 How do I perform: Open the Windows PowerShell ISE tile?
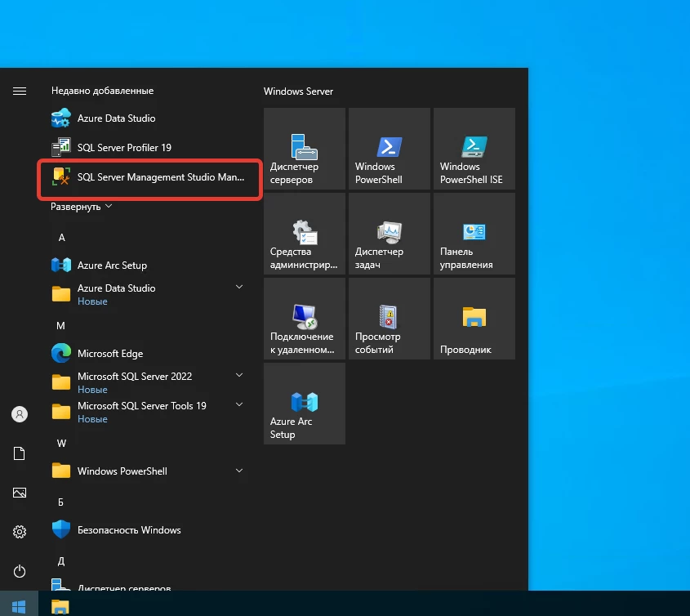[474, 149]
